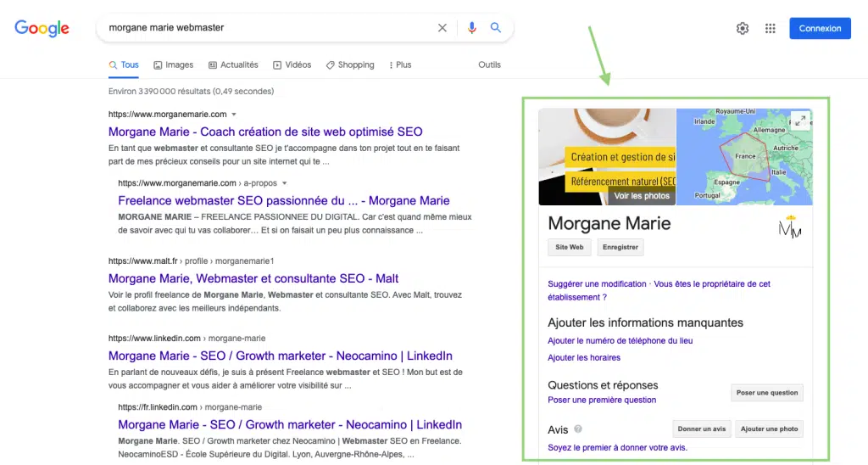Click Poser une première question link

602,400
